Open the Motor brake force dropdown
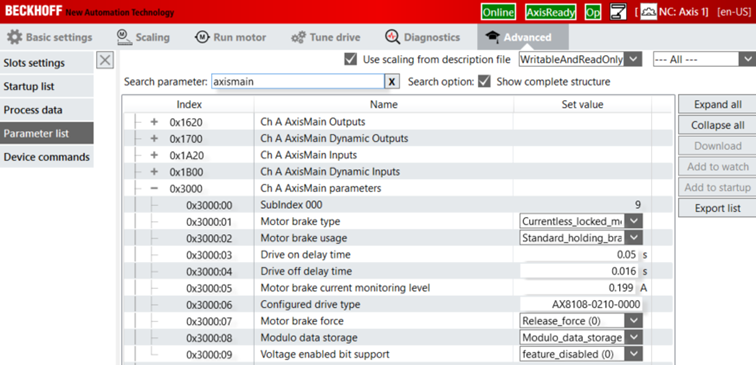756x365 pixels. (581, 321)
